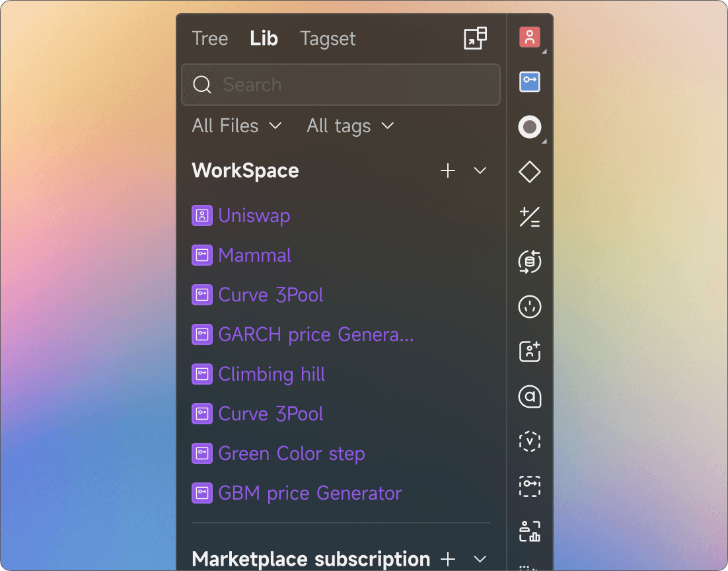Click the agent bar chart icon
This screenshot has width=728, height=571.
[x=530, y=531]
